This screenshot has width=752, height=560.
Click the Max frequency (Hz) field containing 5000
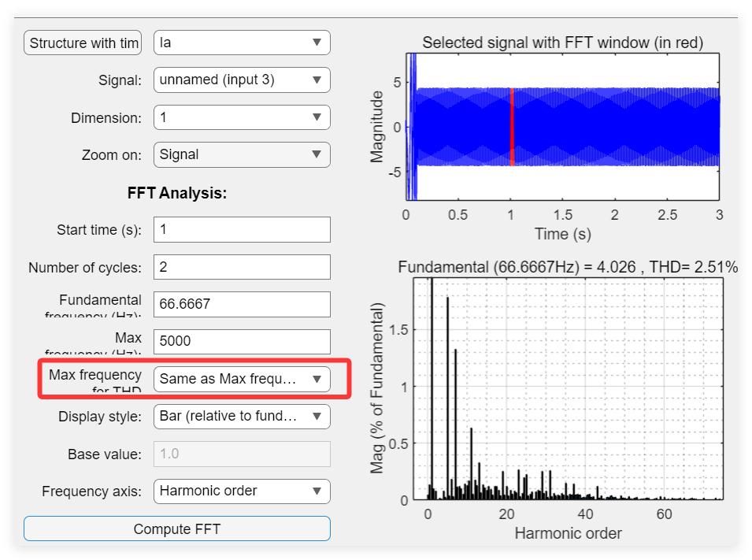[x=242, y=341]
